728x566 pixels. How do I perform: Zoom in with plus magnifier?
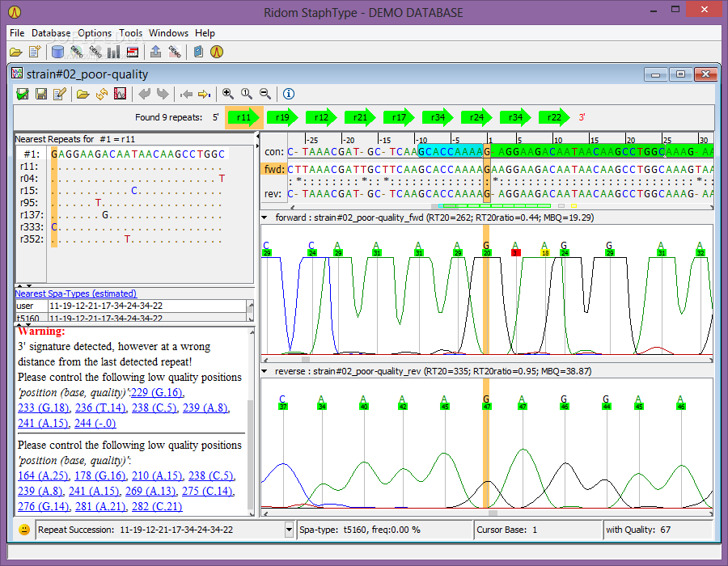coord(228,94)
